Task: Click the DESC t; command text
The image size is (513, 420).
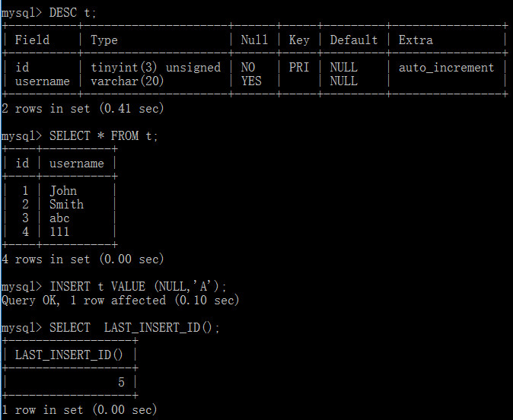Action: click(72, 13)
